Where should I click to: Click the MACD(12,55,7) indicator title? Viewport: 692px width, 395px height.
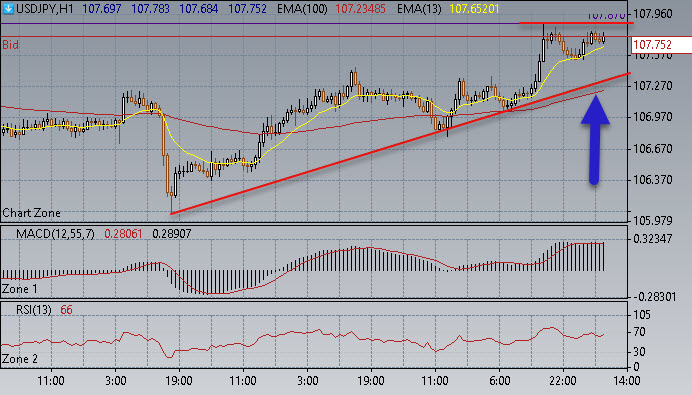(55, 234)
